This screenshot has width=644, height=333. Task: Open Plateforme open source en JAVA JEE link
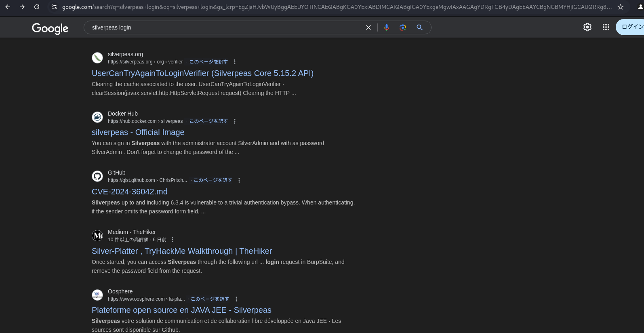click(x=181, y=310)
